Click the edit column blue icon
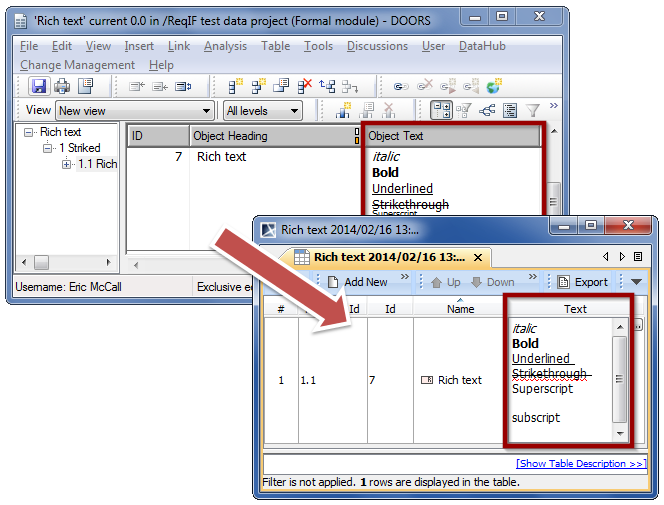The height and width of the screenshot is (505, 664). coord(183,86)
